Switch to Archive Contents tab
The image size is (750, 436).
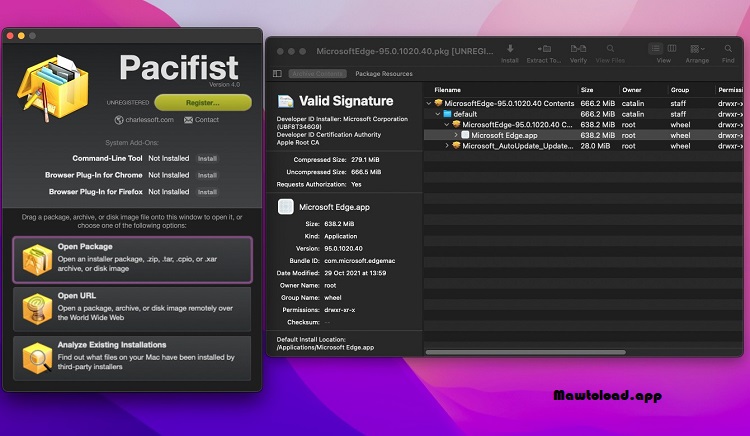click(x=318, y=74)
